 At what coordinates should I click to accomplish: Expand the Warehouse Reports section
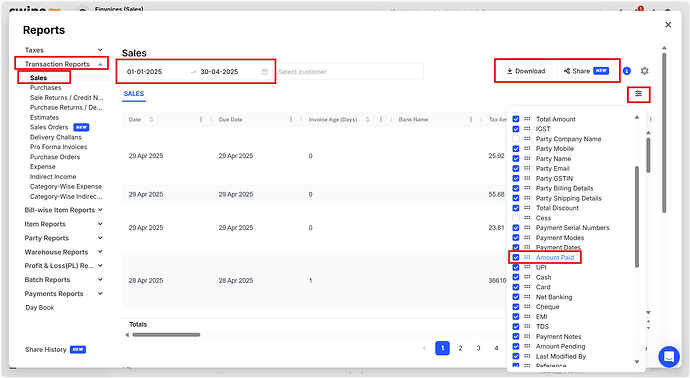[x=64, y=252]
